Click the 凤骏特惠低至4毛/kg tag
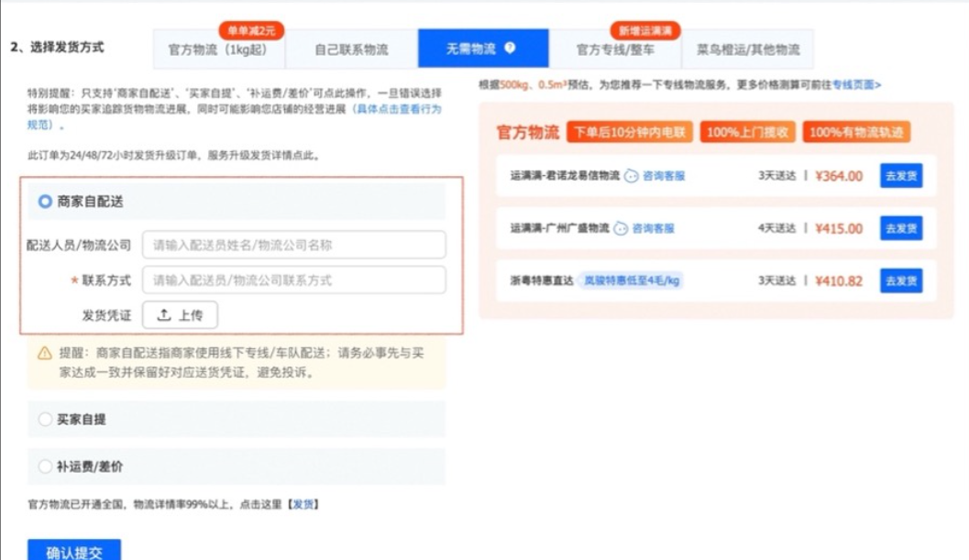Image resolution: width=969 pixels, height=560 pixels. (633, 280)
